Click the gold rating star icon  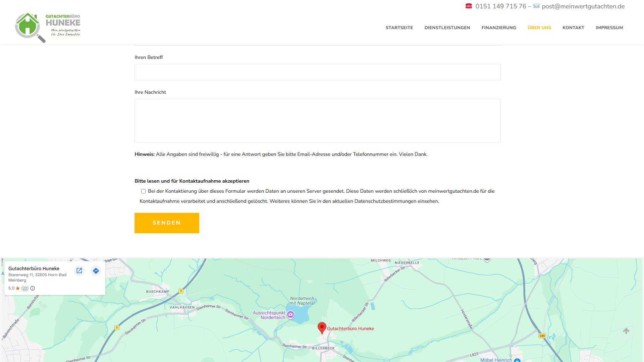(18, 288)
